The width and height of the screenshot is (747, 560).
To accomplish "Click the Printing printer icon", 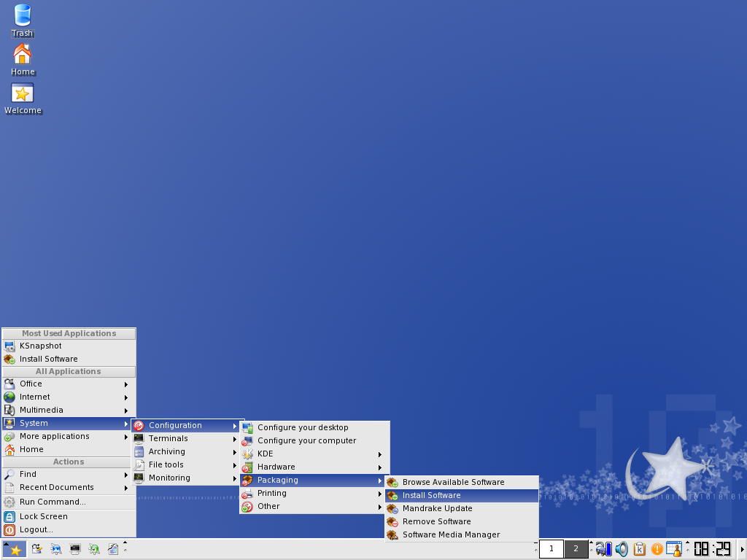I will 247,494.
